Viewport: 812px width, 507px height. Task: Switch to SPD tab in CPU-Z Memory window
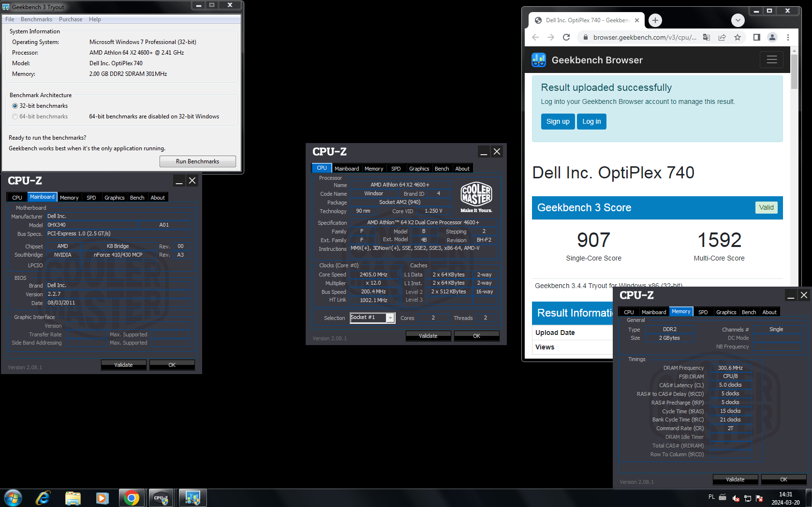703,312
